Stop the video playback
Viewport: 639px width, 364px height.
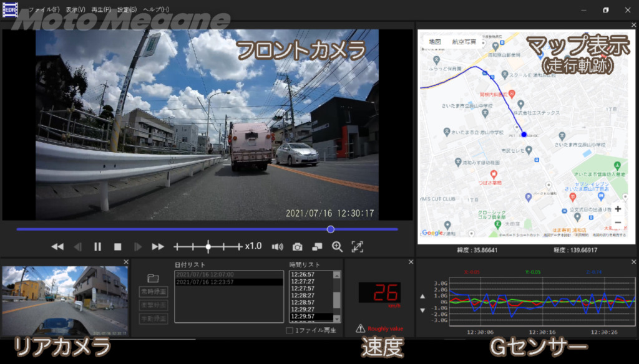pyautogui.click(x=117, y=247)
